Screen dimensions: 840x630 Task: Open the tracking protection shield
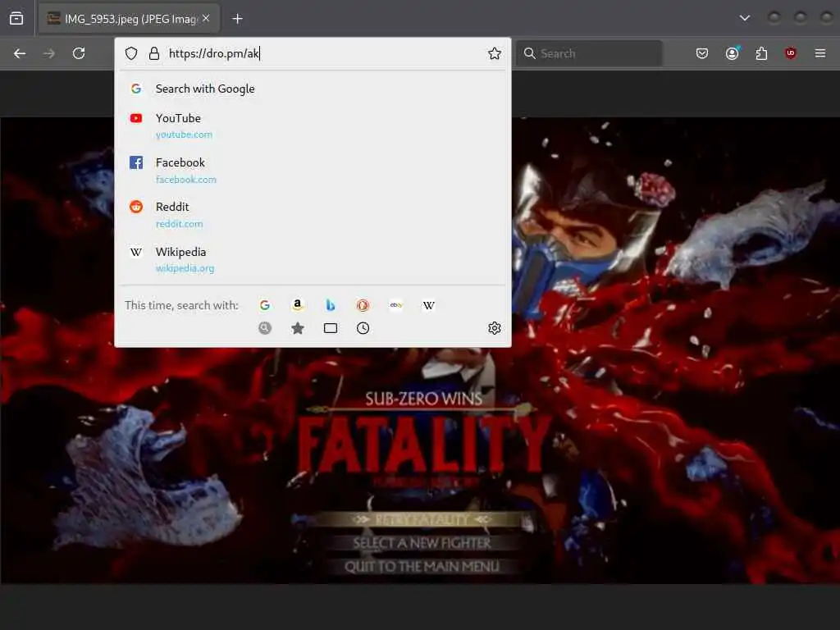(131, 53)
